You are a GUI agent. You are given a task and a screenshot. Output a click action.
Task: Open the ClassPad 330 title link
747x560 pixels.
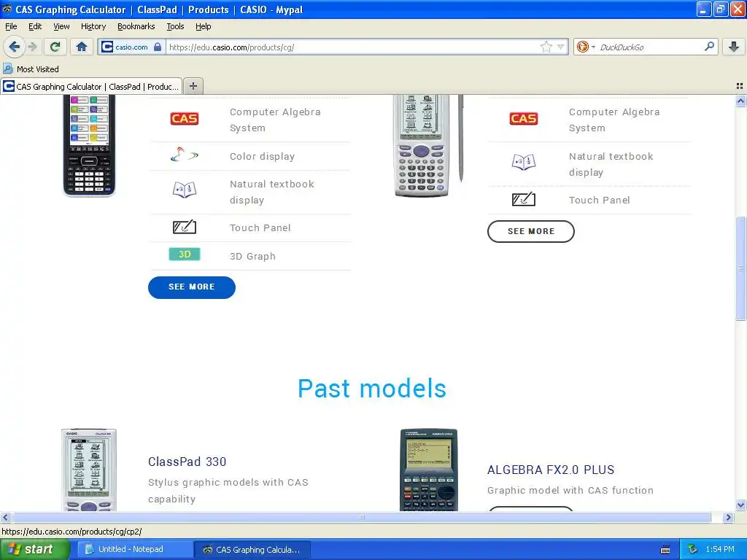(187, 462)
